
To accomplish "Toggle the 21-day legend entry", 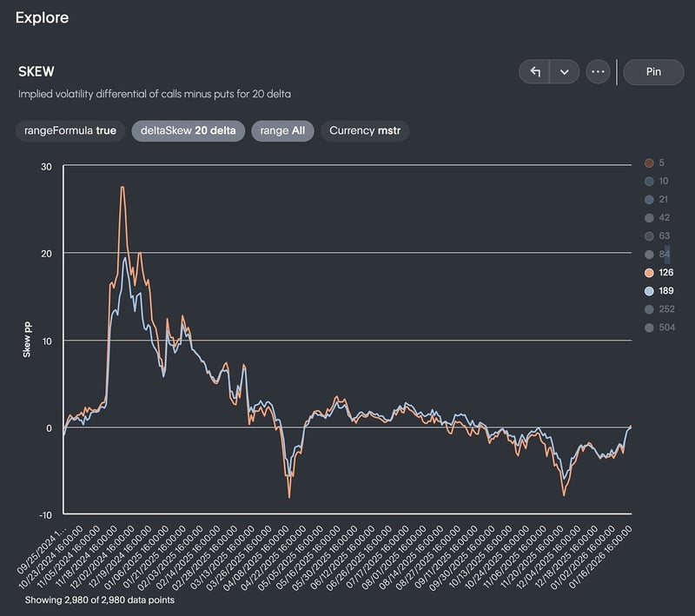I will (x=650, y=199).
